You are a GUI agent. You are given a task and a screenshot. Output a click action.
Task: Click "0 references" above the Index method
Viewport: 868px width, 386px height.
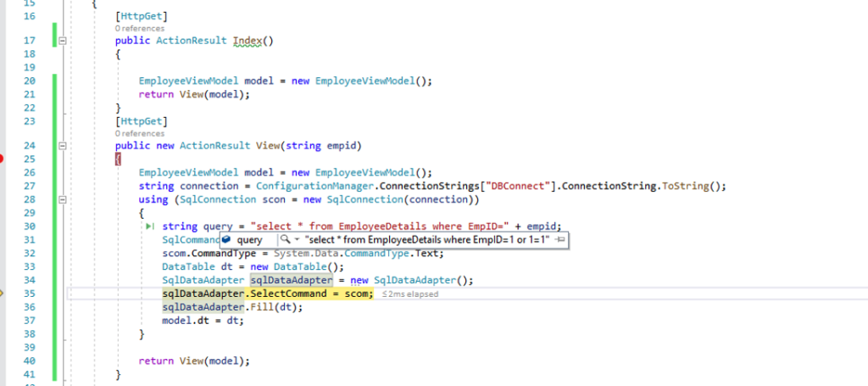coord(138,28)
